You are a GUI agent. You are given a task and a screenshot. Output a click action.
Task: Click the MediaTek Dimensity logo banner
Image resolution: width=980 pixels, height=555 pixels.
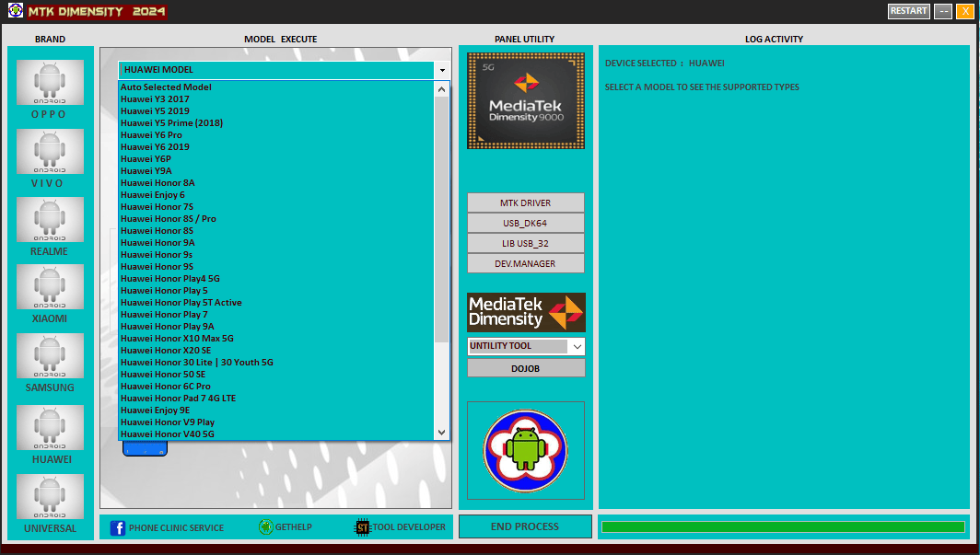(526, 312)
